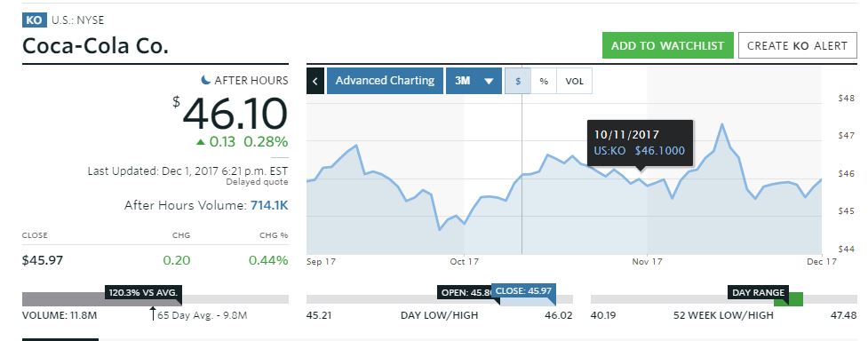Viewport: 868px width, 341px height.
Task: Click the dropdown arrow beside 3M
Action: pyautogui.click(x=489, y=82)
